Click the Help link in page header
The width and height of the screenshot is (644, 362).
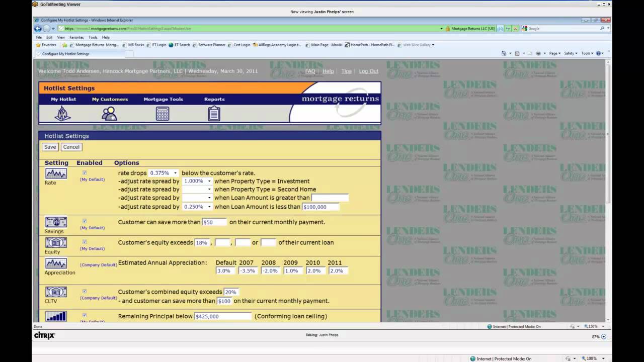(328, 71)
